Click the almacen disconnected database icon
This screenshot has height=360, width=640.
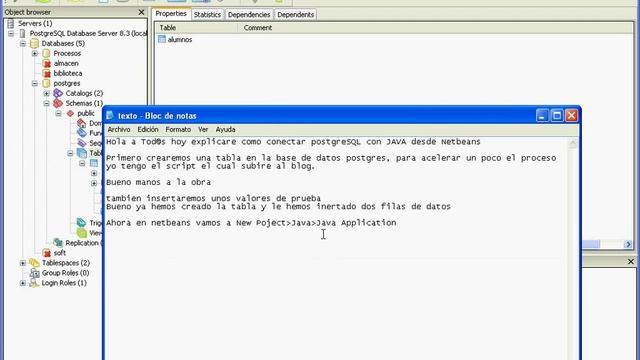47,63
